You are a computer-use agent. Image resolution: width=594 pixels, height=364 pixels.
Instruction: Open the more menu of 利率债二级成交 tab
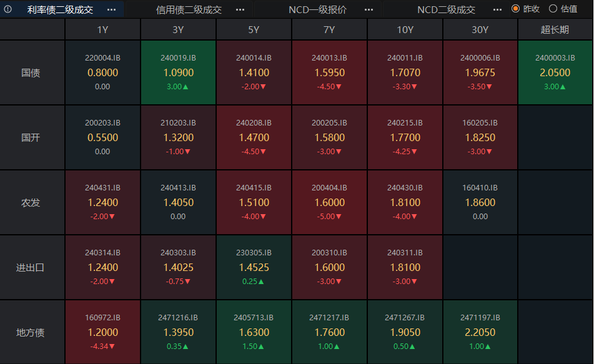coord(111,9)
